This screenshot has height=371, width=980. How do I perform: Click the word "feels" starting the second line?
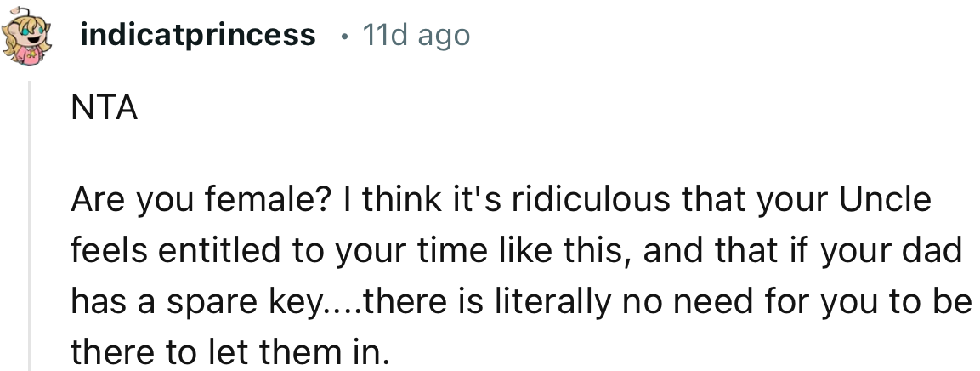pyautogui.click(x=106, y=251)
